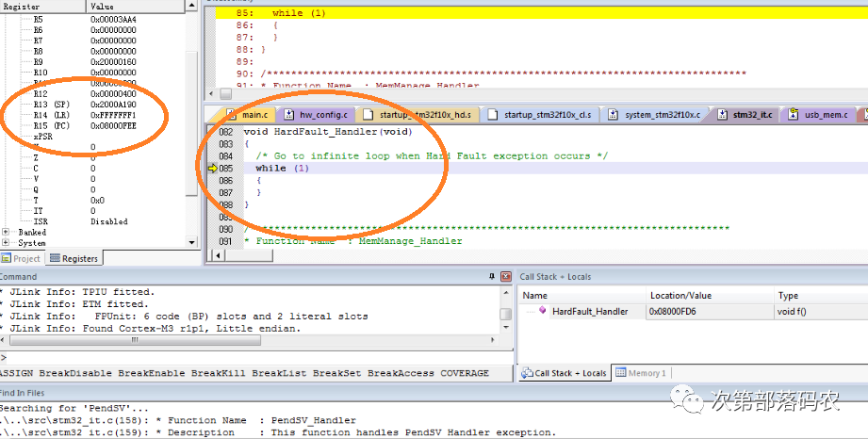Screen dimensions: 868x439
Task: Click the file icon on startup_stm32f10x_hd.s tab
Action: point(368,115)
